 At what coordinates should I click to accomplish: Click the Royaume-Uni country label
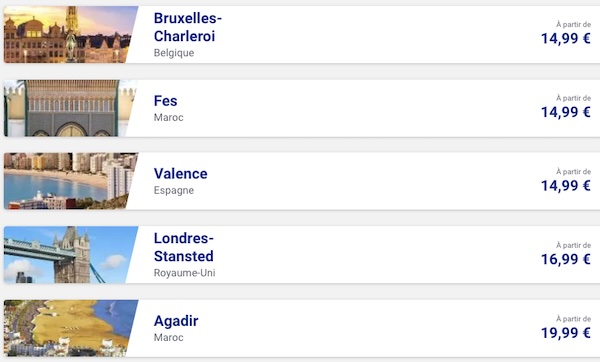point(184,273)
